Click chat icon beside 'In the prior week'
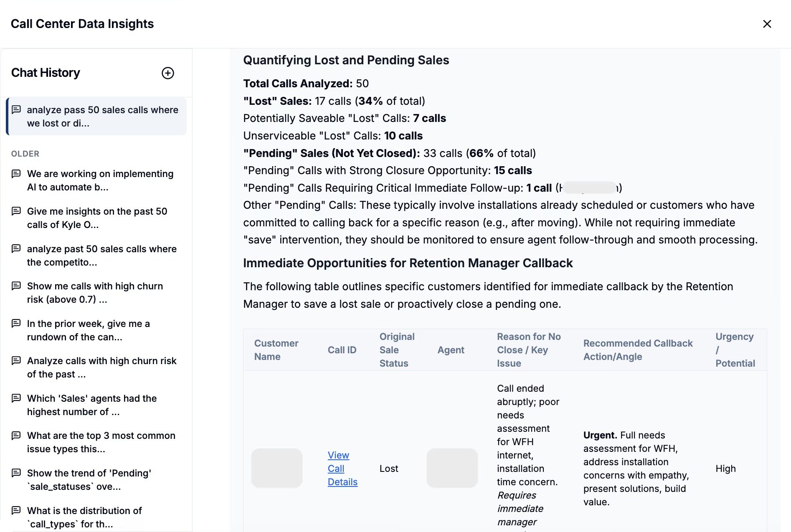 coord(16,324)
